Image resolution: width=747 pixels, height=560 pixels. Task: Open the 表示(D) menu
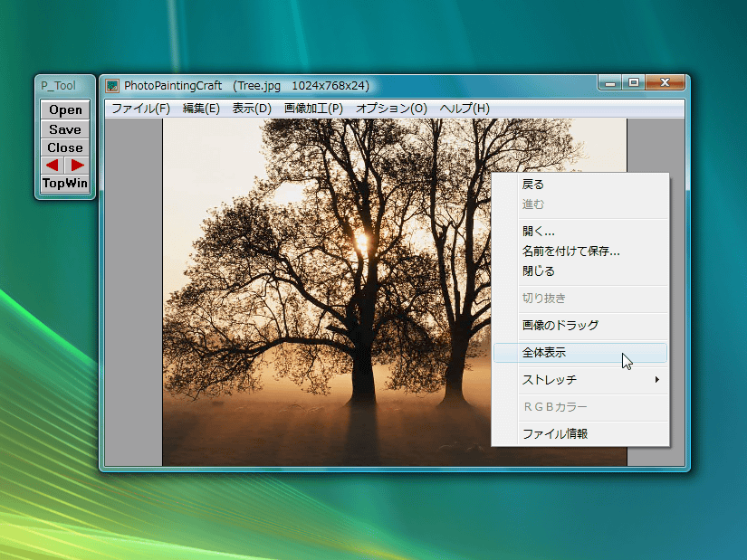pyautogui.click(x=252, y=109)
